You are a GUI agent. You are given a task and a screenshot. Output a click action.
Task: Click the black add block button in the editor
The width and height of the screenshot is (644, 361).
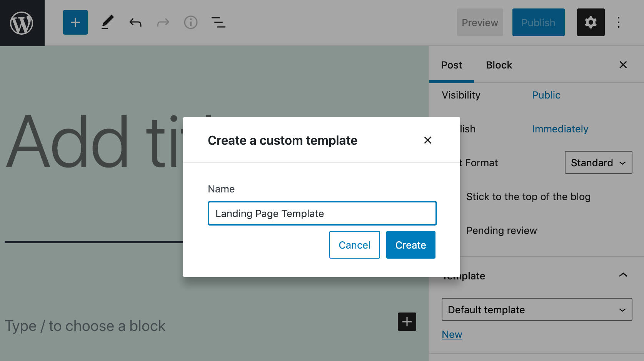tap(407, 322)
